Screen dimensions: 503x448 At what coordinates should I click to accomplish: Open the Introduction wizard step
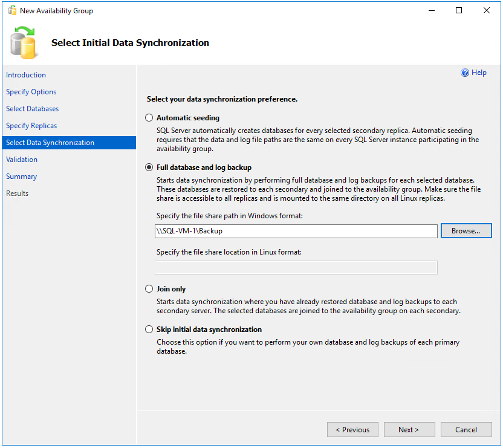click(x=26, y=74)
